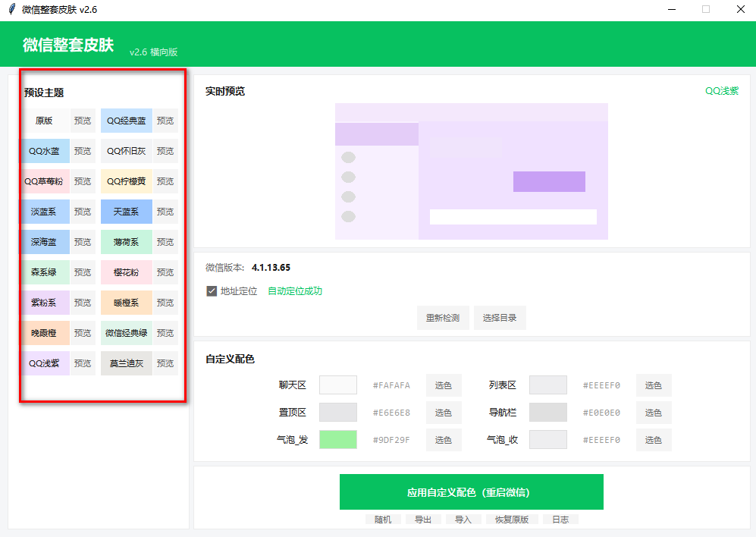Apply the QQ经典蓝 theme
This screenshot has width=756, height=537.
click(x=127, y=121)
